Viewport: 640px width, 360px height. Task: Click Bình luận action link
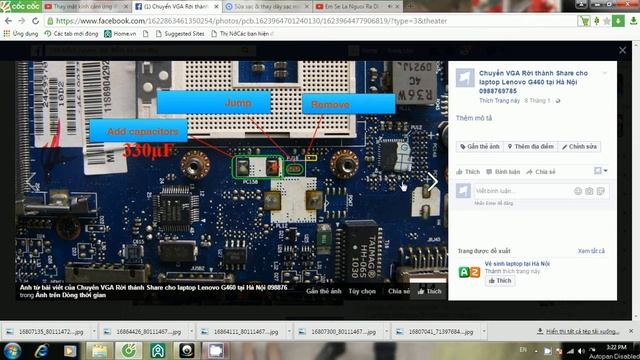pos(503,172)
